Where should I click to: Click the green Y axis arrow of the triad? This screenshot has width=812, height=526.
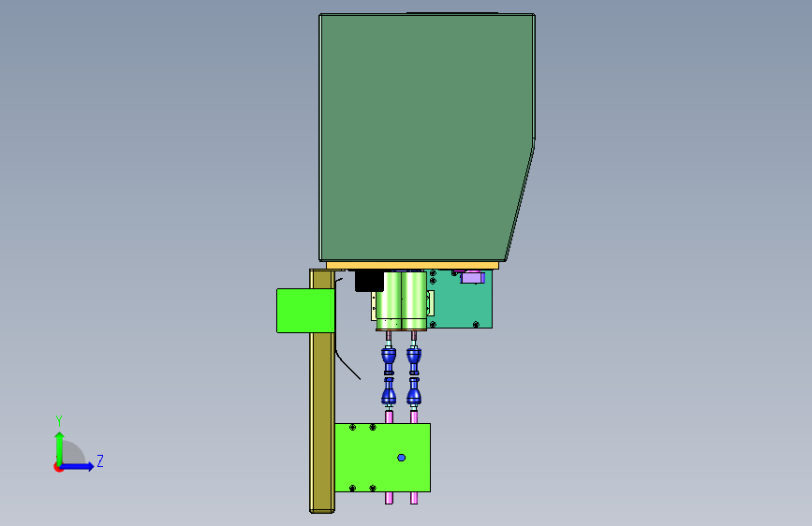(x=60, y=447)
